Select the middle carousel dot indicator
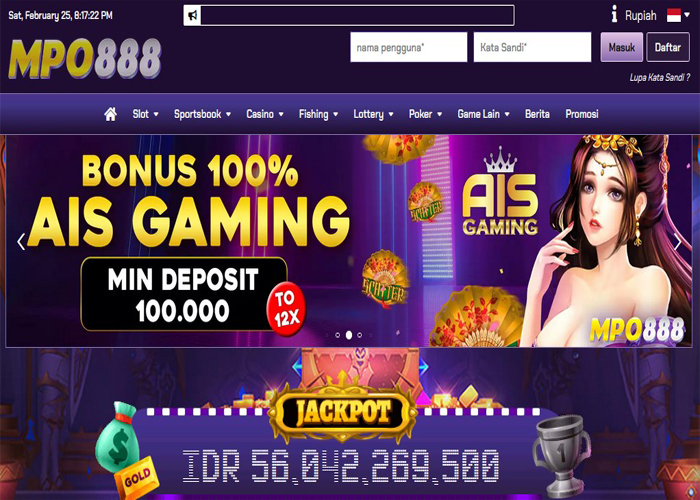This screenshot has height=500, width=700. tap(349, 335)
